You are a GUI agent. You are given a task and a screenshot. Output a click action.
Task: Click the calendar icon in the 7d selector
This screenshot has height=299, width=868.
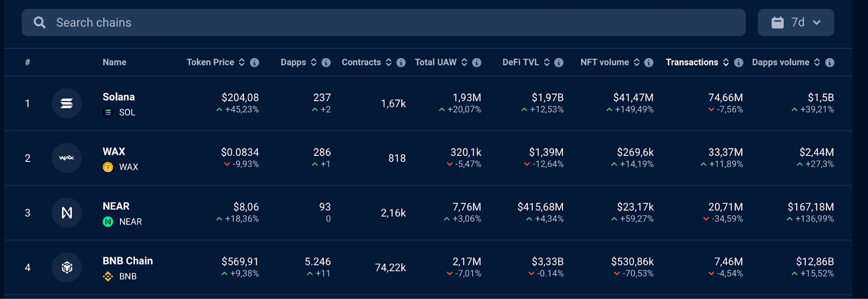(777, 22)
